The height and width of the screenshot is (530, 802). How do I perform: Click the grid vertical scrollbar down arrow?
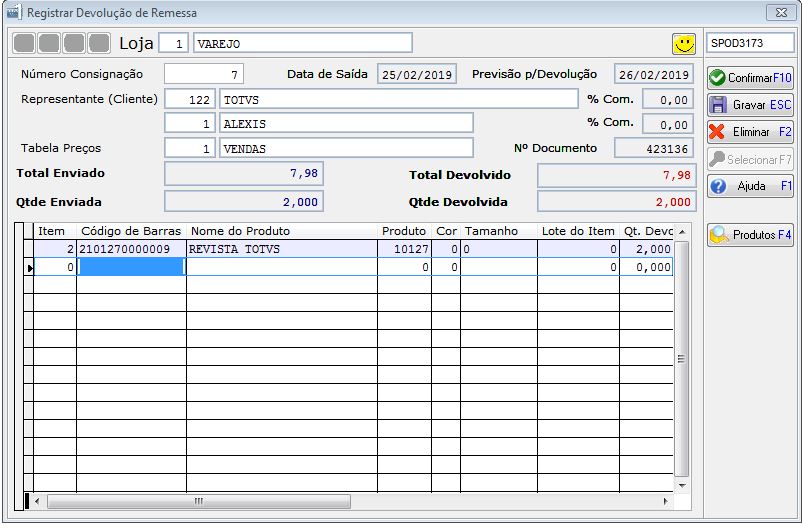tap(682, 485)
